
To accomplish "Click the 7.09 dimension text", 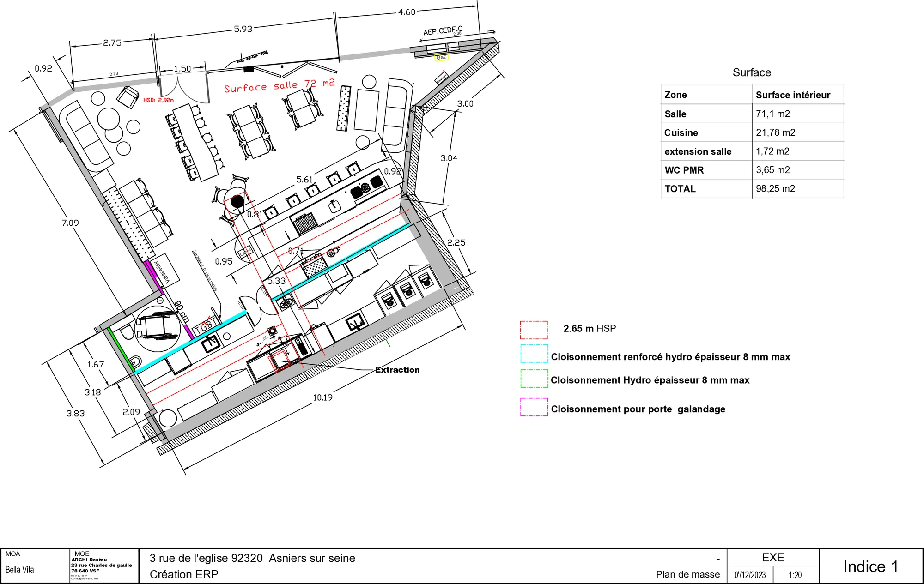I will coord(70,223).
